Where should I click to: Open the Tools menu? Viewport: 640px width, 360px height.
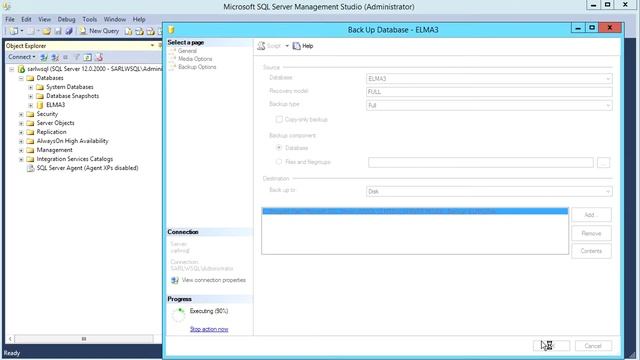(89, 19)
